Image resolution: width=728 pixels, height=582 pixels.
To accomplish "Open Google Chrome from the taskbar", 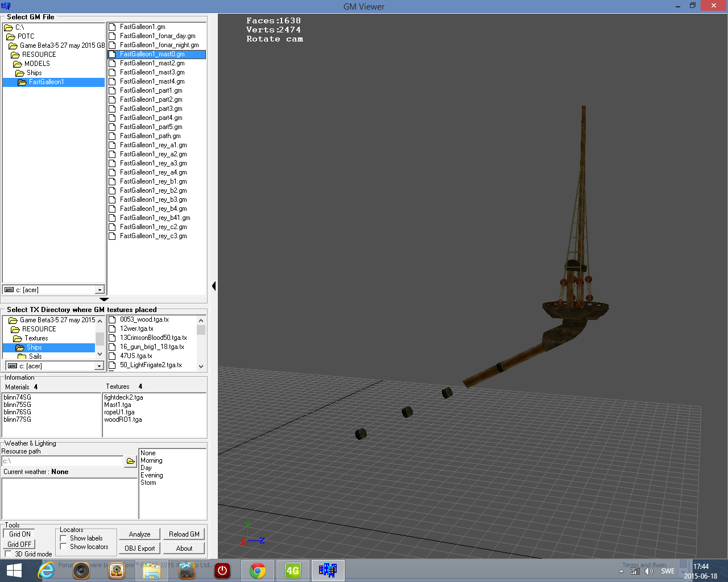I will 258,571.
